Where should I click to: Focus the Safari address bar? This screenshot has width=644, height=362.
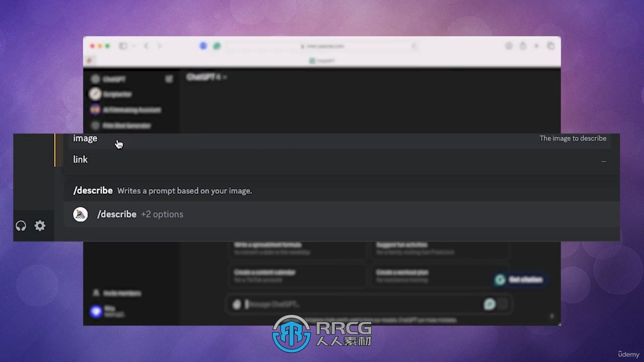322,46
